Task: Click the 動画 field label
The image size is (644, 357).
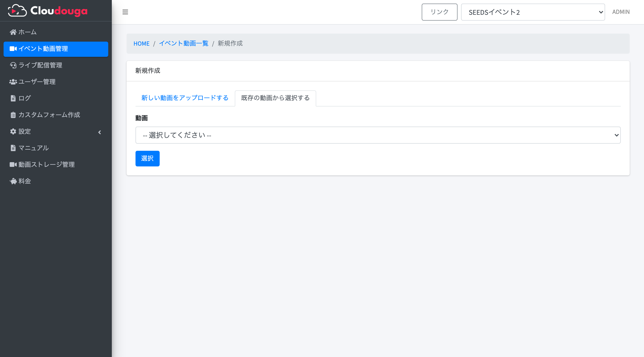Action: (x=142, y=118)
